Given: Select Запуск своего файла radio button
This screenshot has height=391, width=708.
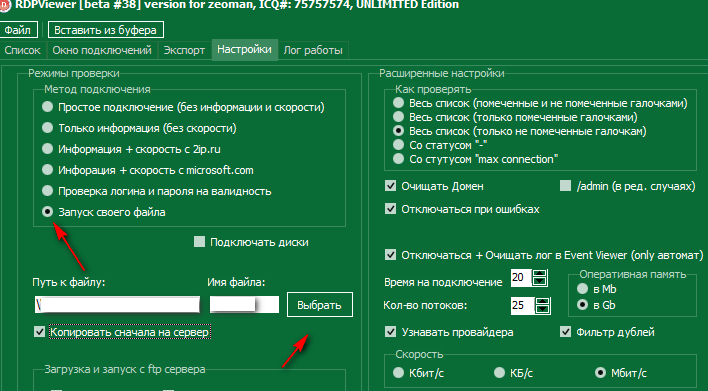Looking at the screenshot, I should 47,212.
